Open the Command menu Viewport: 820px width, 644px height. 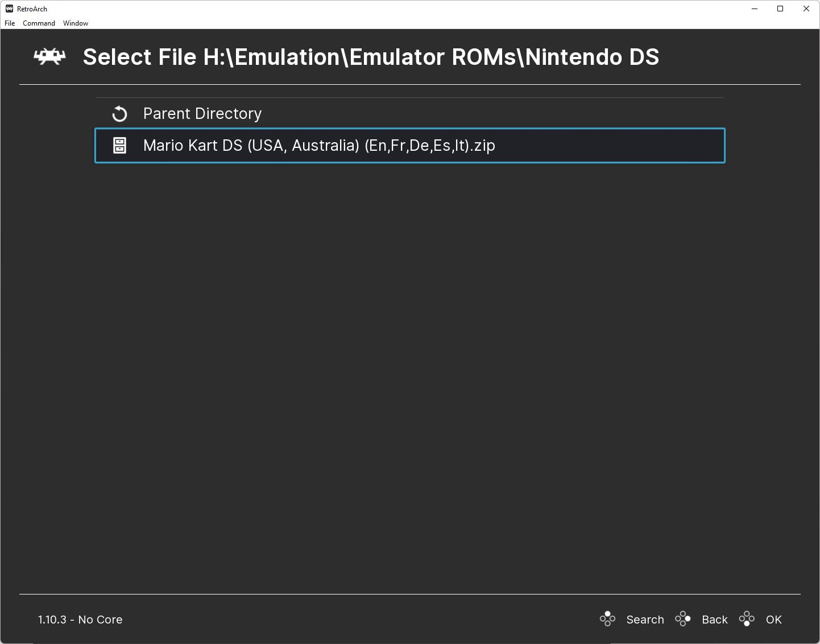pos(39,23)
